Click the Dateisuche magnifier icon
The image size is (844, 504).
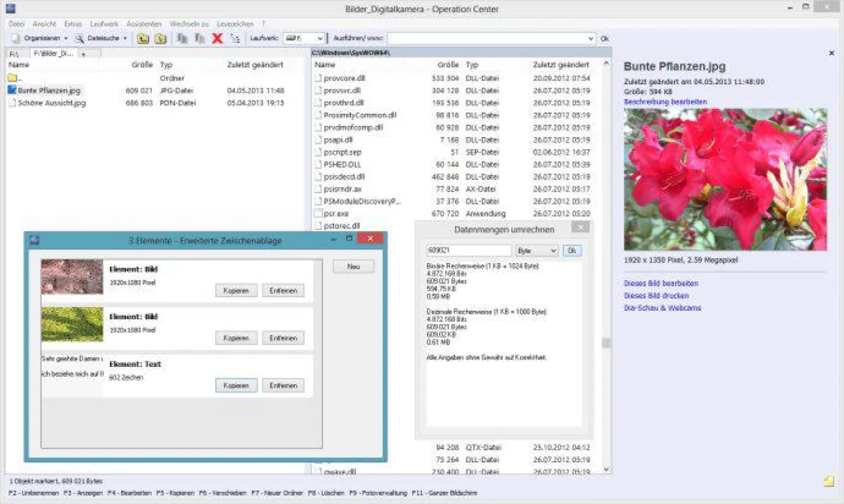[79, 38]
